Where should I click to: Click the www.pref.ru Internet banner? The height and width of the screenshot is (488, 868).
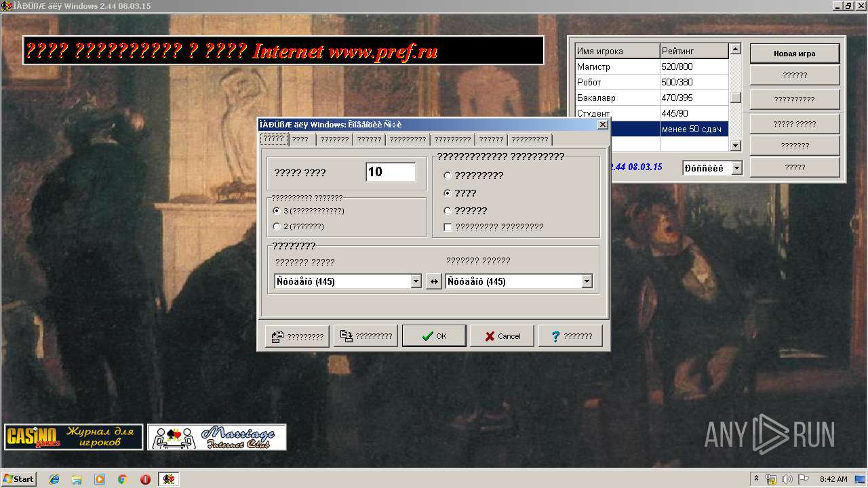(x=283, y=51)
